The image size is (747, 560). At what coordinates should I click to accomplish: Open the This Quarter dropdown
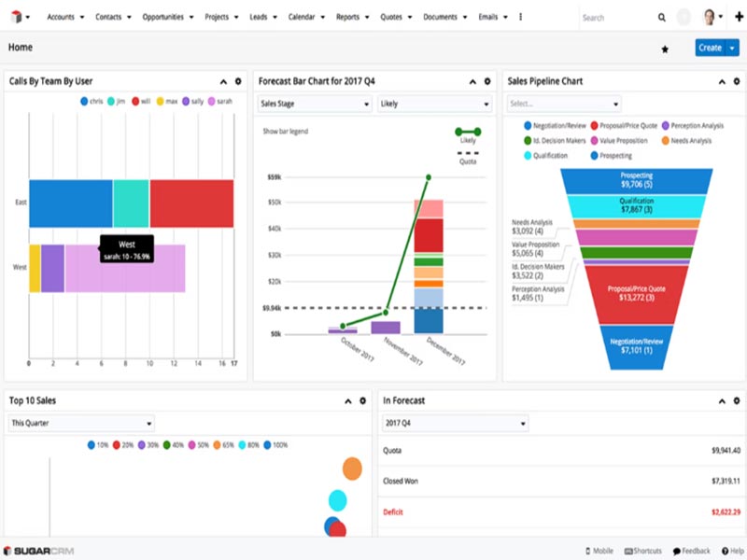79,422
